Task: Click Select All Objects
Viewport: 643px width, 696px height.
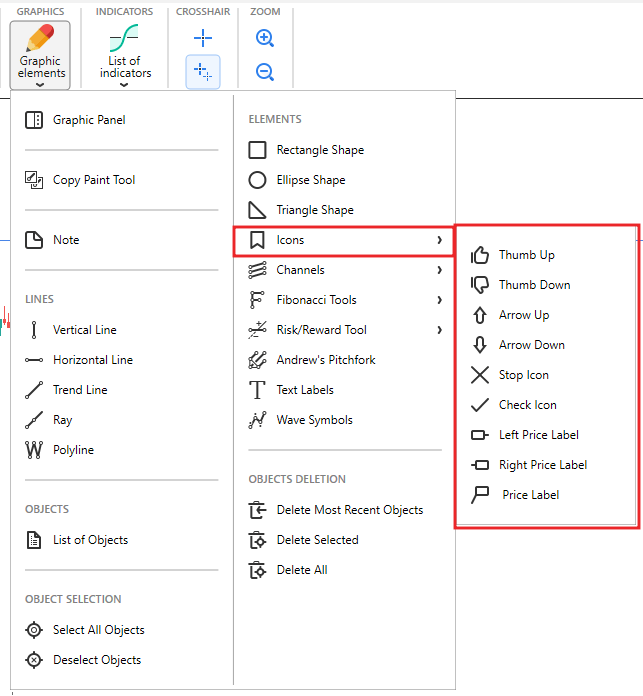Action: [98, 630]
